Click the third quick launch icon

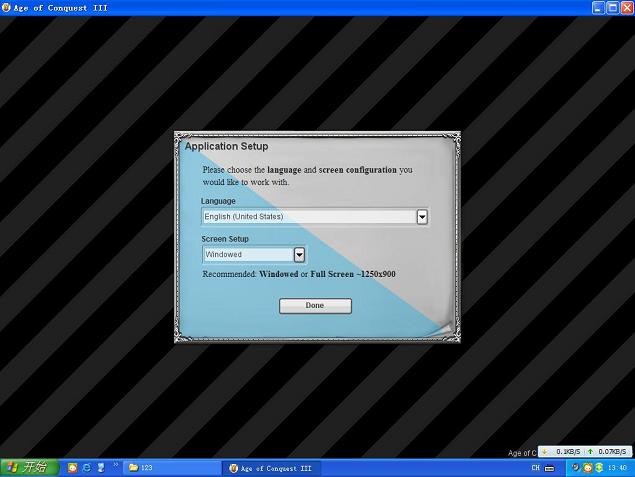tap(101, 468)
